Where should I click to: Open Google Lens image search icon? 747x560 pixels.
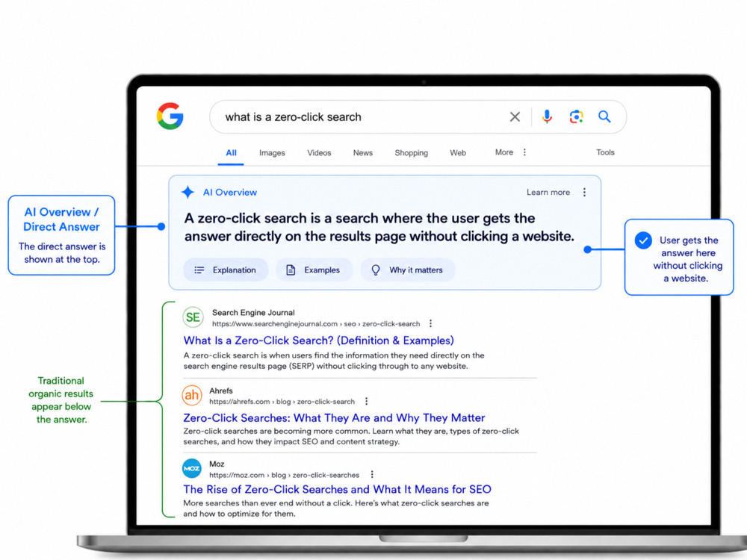click(x=576, y=116)
